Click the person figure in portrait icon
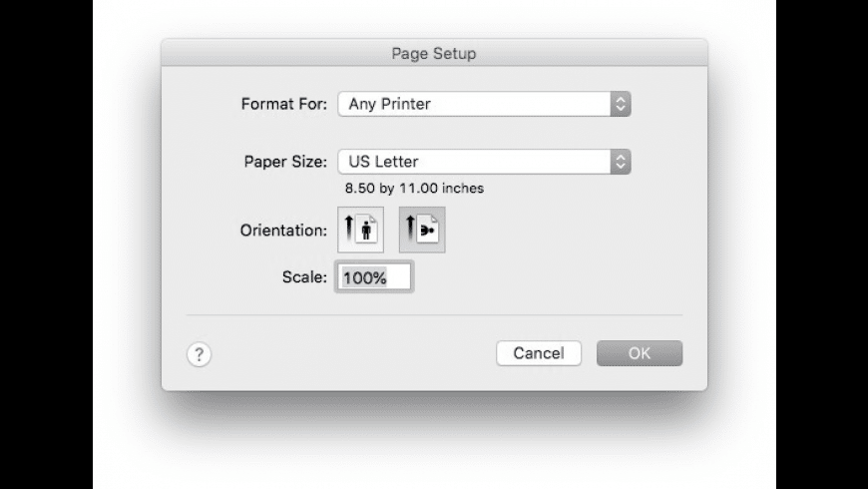The width and height of the screenshot is (868, 489). [365, 233]
